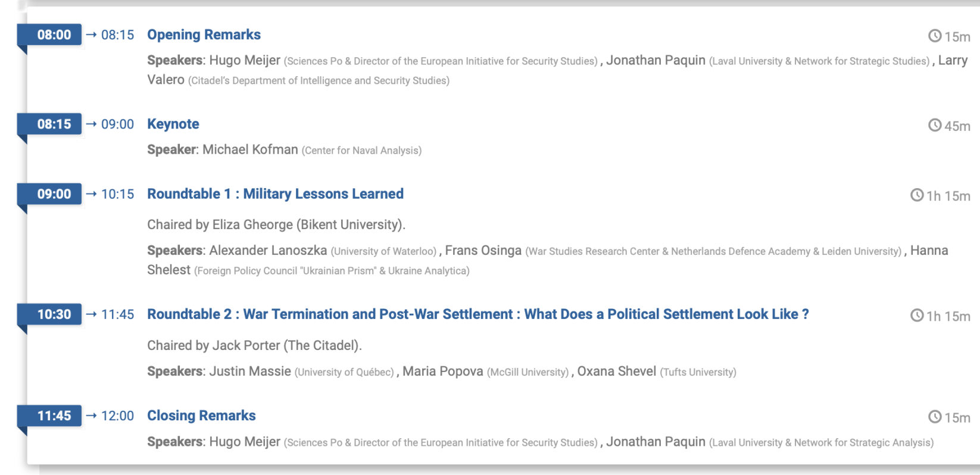Open Roundtable 1 : Military Lessons Learned

coord(275,194)
